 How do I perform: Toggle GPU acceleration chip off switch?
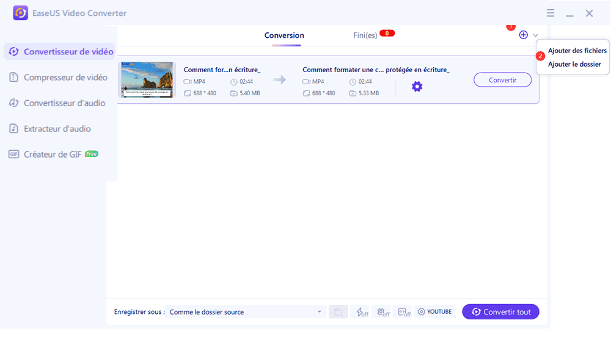pos(383,312)
